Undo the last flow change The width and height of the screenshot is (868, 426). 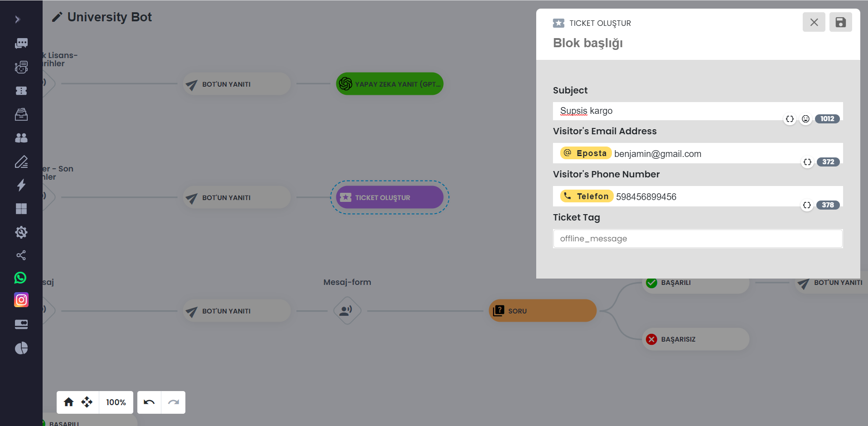click(149, 402)
